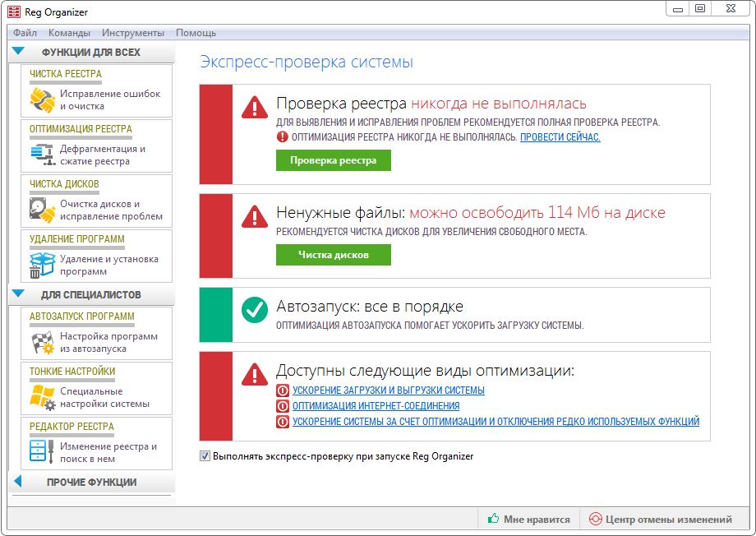Follow the ПРОВЕСТИ СЕЙЧАС link
Image resolution: width=756 pixels, height=536 pixels.
(560, 137)
